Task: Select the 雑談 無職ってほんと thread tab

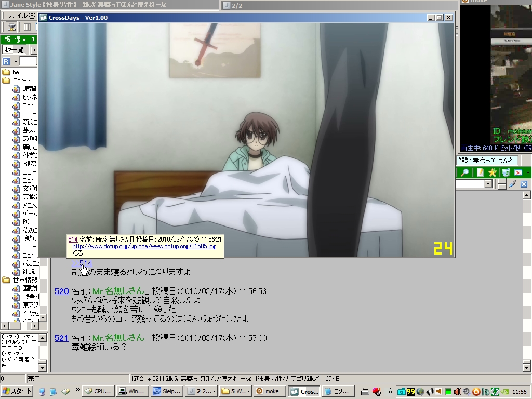Action: click(488, 160)
